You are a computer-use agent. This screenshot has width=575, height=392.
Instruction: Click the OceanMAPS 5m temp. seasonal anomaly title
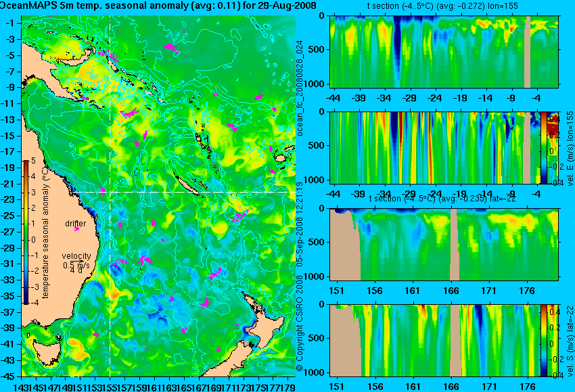[x=158, y=6]
